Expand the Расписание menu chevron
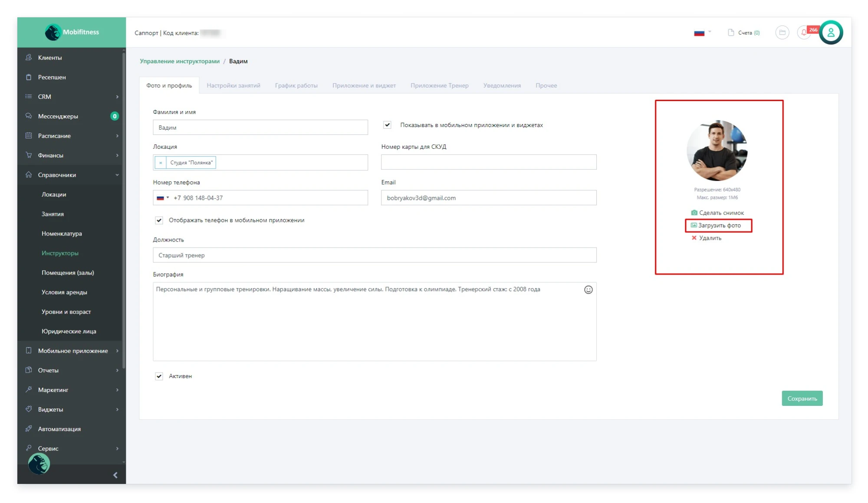This screenshot has height=503, width=868. [117, 136]
